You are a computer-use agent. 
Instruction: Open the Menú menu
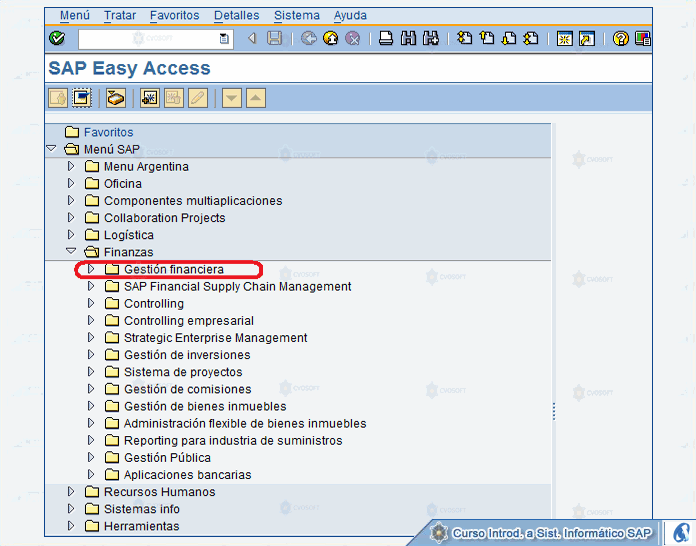point(75,16)
